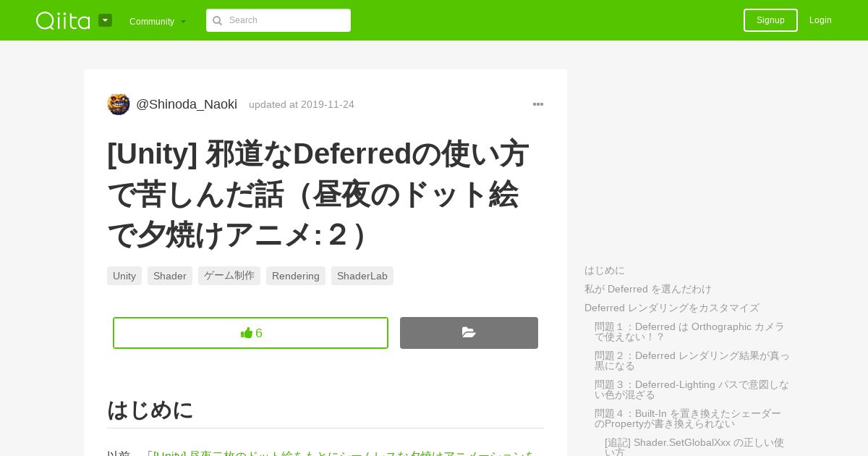Expand the Community menu

pos(158,22)
